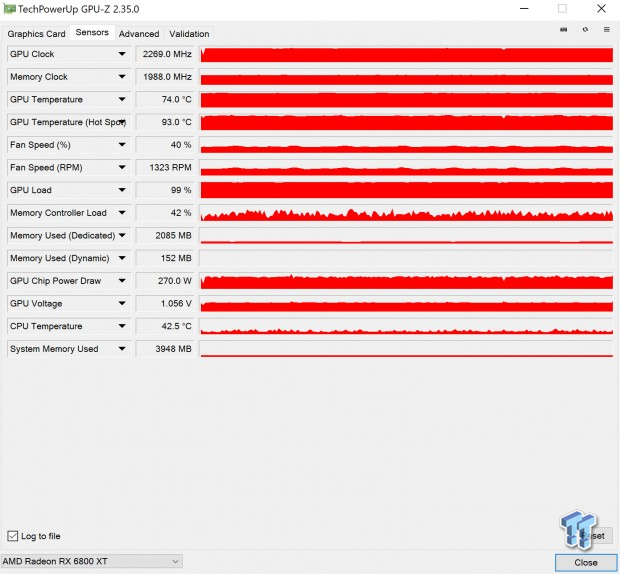Click the GPU-Z screenshot camera icon
Image resolution: width=620 pixels, height=574 pixels.
(x=563, y=30)
